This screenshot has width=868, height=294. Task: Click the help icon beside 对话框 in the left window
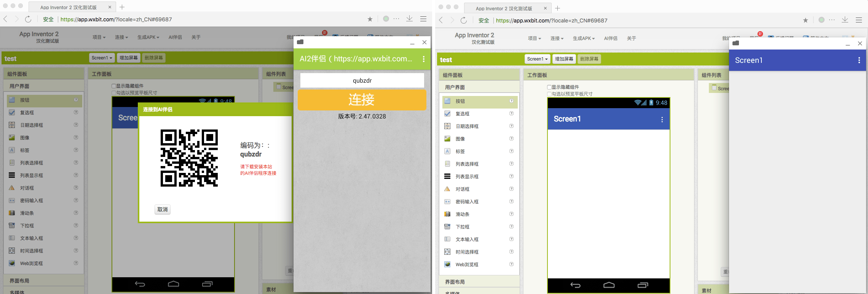pos(76,188)
